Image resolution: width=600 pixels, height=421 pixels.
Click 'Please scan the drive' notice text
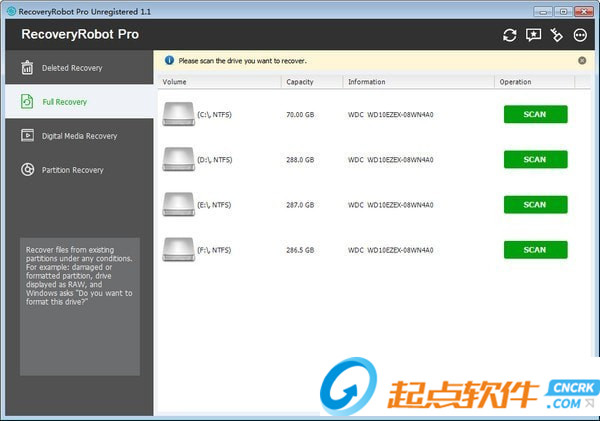242,61
